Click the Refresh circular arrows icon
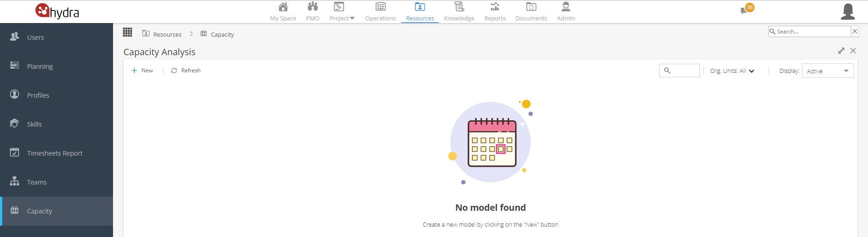Screen dimensions: 868x237 point(174,71)
